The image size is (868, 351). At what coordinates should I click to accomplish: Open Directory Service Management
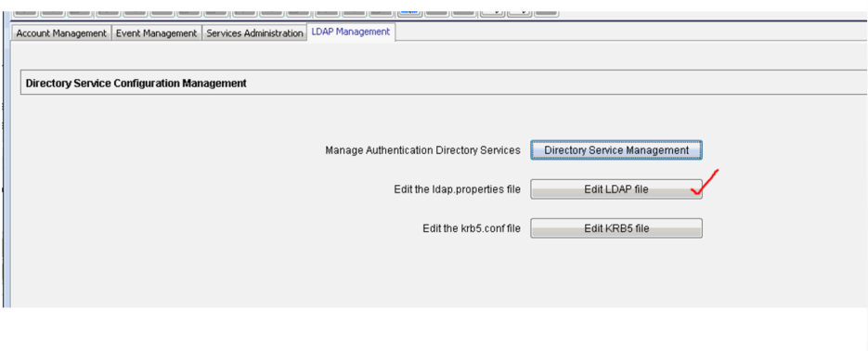[616, 150]
